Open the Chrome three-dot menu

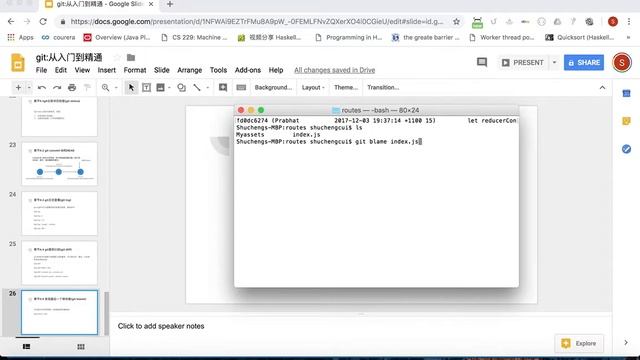pyautogui.click(x=629, y=22)
